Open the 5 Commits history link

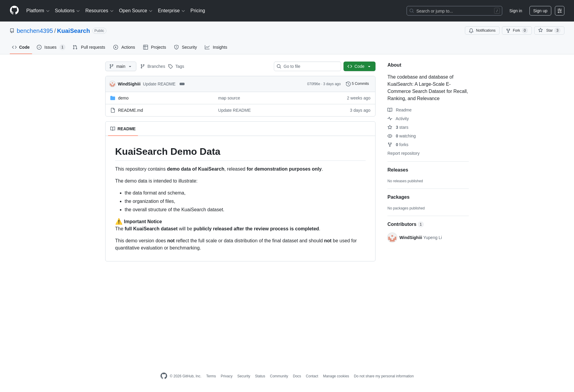pyautogui.click(x=358, y=84)
